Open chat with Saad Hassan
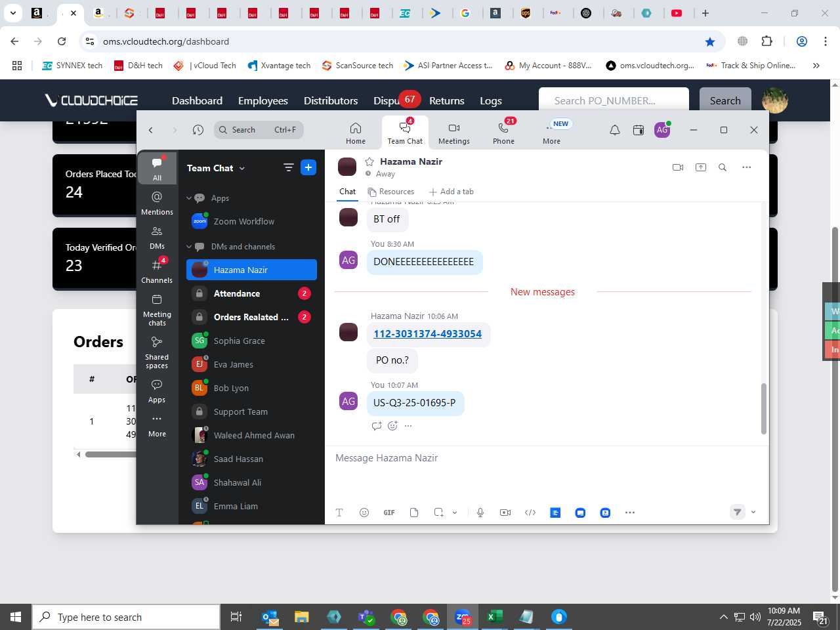Screen dimensions: 840x630 point(251,459)
